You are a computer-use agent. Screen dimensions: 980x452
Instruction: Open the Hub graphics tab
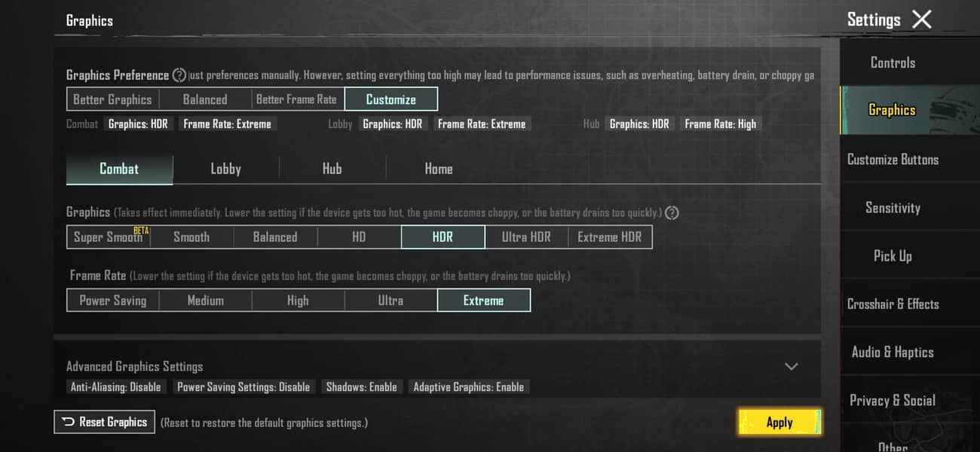click(x=332, y=169)
